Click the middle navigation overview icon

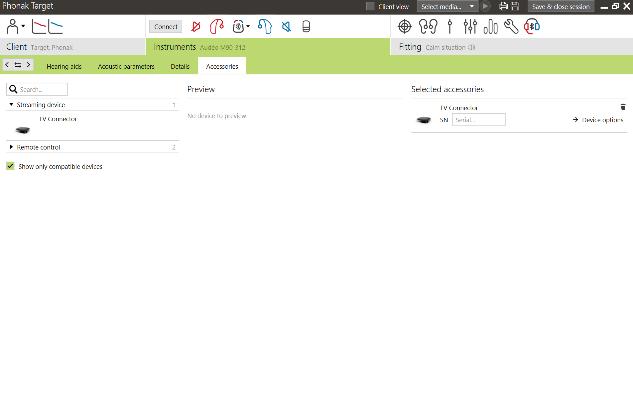click(18, 65)
